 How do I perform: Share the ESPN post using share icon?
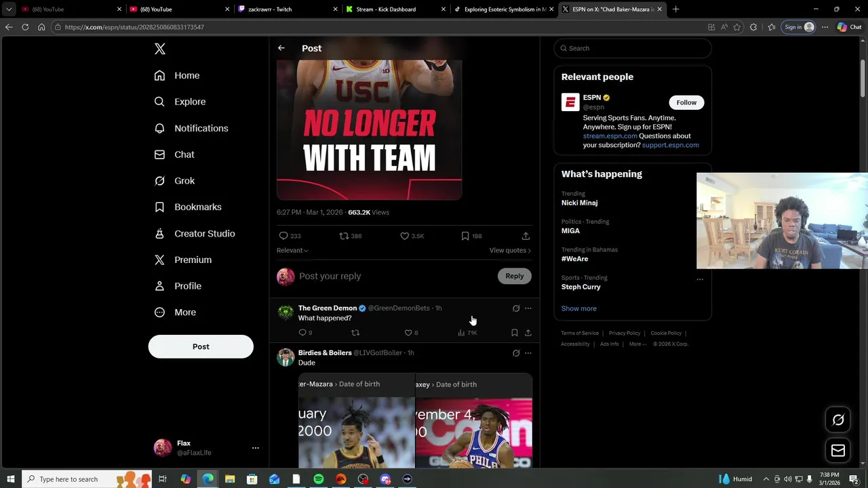[526, 236]
